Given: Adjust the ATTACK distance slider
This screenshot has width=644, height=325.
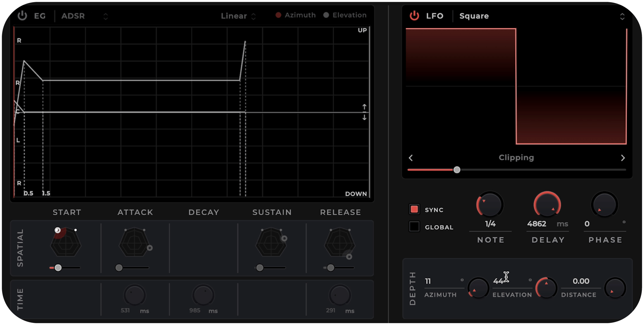Looking at the screenshot, I should point(132,268).
